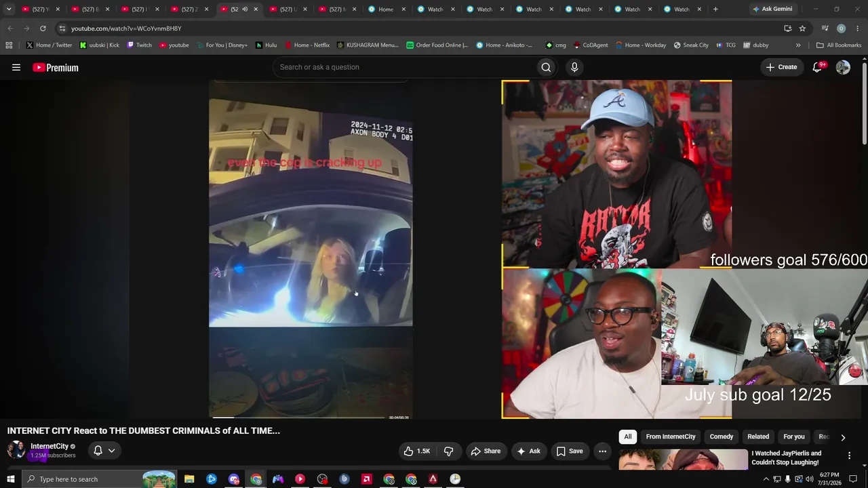Open more actions menu beside Save
Image resolution: width=868 pixels, height=488 pixels.
point(602,451)
